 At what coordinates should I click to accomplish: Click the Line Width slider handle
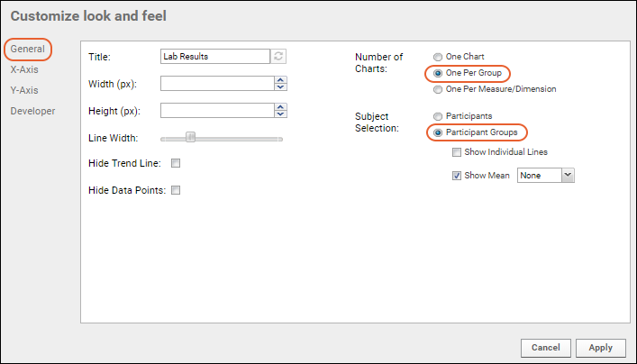(x=190, y=137)
